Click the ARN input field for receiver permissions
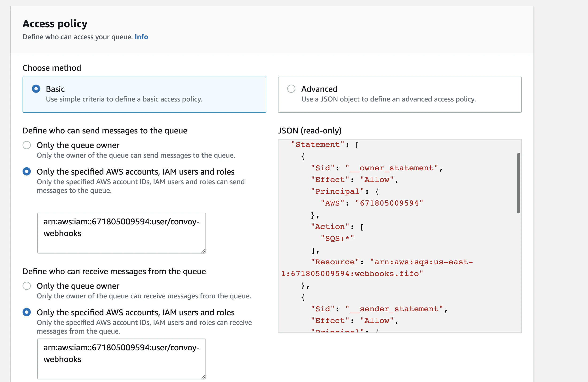588x382 pixels. (122, 359)
